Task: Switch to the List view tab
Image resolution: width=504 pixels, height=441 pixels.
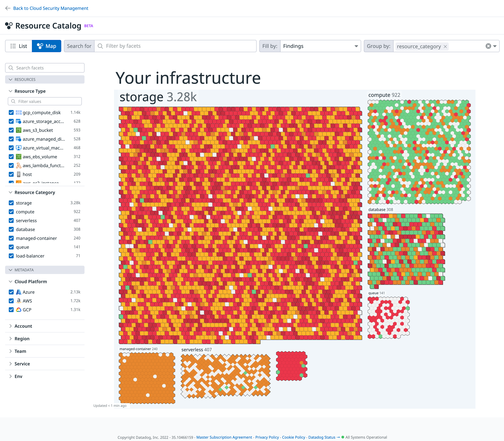Action: pyautogui.click(x=18, y=46)
